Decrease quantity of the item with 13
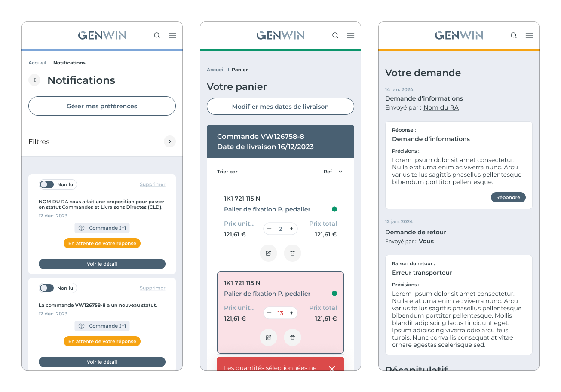The height and width of the screenshot is (392, 561). 269,313
